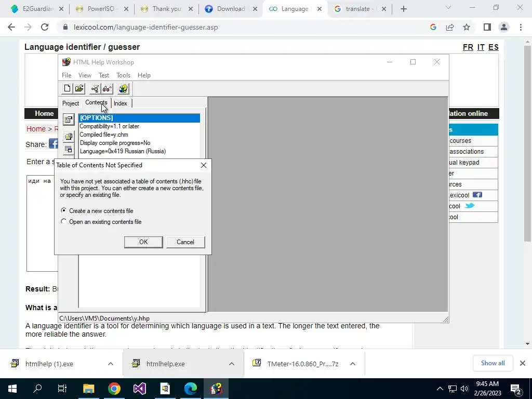Click the Compile HTML file funnel icon
Image resolution: width=532 pixels, height=399 pixels.
coord(95,88)
